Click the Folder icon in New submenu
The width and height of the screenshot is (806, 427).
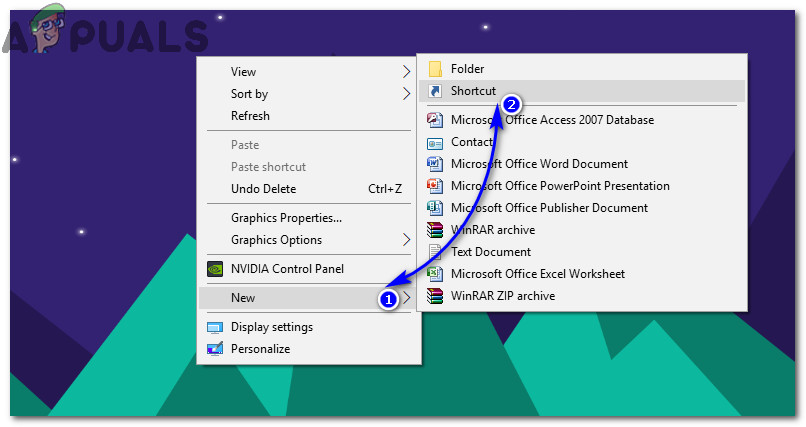coord(435,69)
